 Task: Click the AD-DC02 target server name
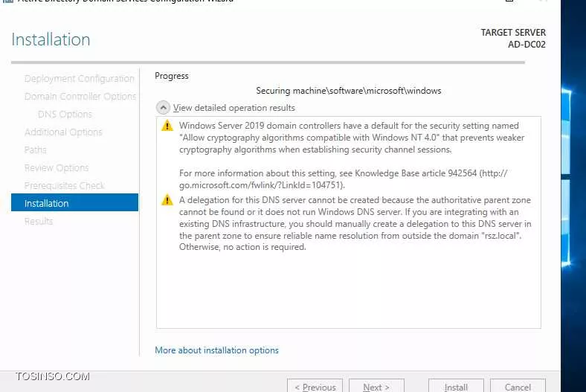click(527, 45)
